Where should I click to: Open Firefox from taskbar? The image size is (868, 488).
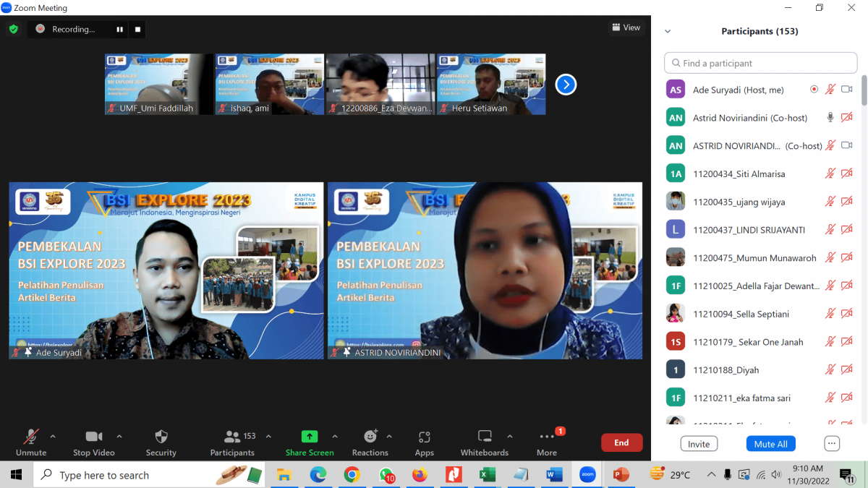[x=420, y=475]
